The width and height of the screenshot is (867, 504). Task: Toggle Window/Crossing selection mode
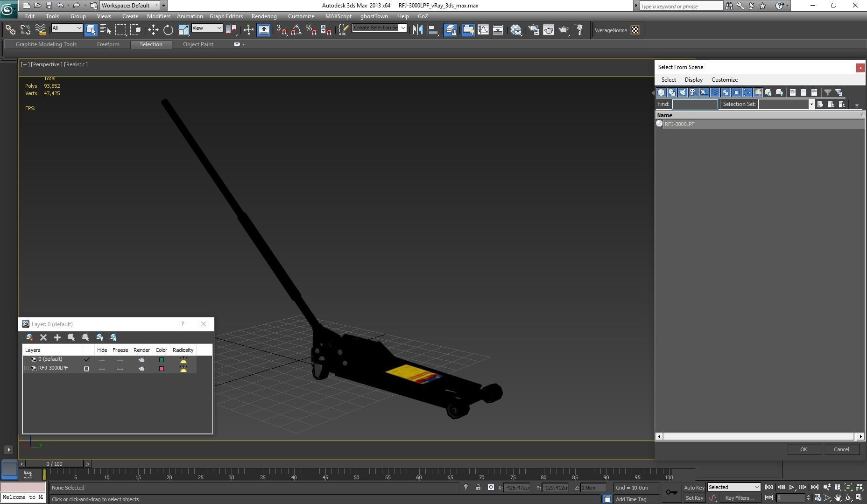[x=136, y=30]
